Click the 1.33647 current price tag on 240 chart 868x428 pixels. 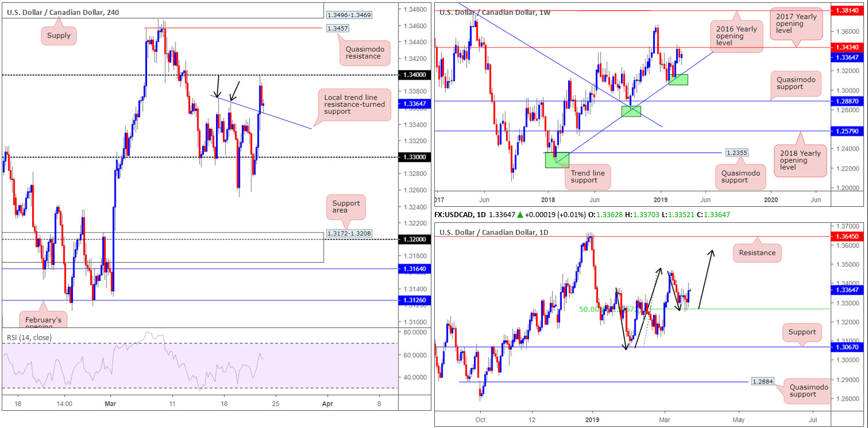(x=414, y=104)
